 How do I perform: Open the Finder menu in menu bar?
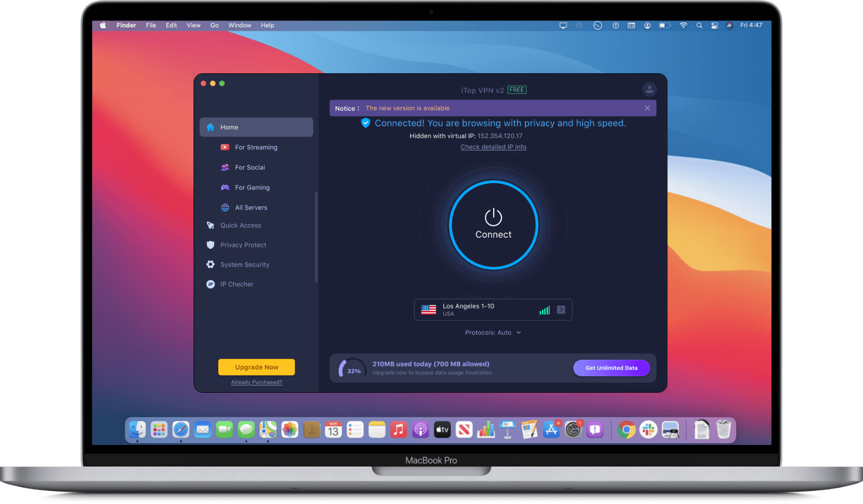point(126,25)
